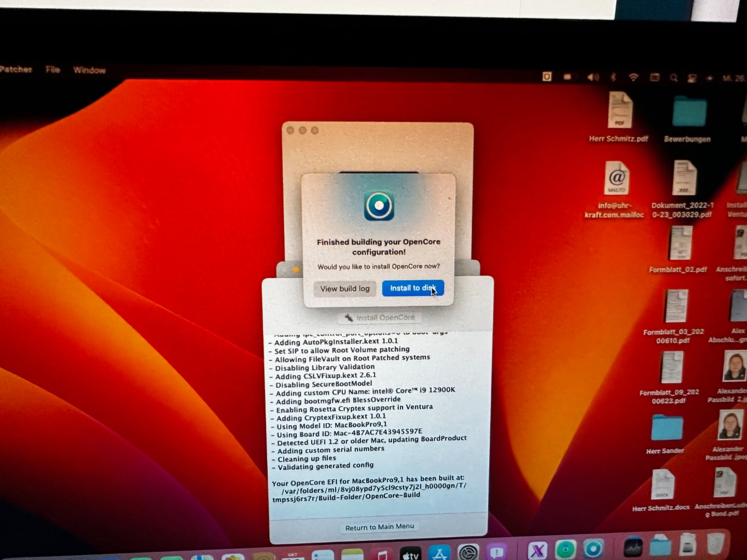Open the Window menu
The height and width of the screenshot is (560, 747).
click(89, 70)
